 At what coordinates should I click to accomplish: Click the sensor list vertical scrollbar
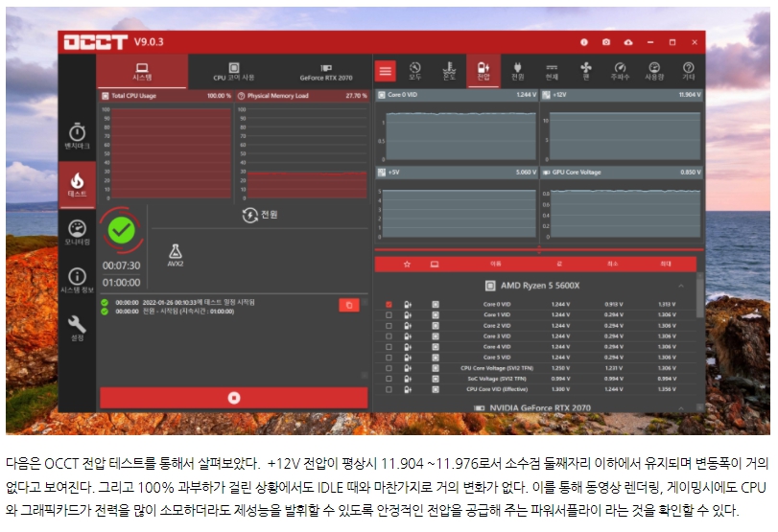[x=700, y=294]
